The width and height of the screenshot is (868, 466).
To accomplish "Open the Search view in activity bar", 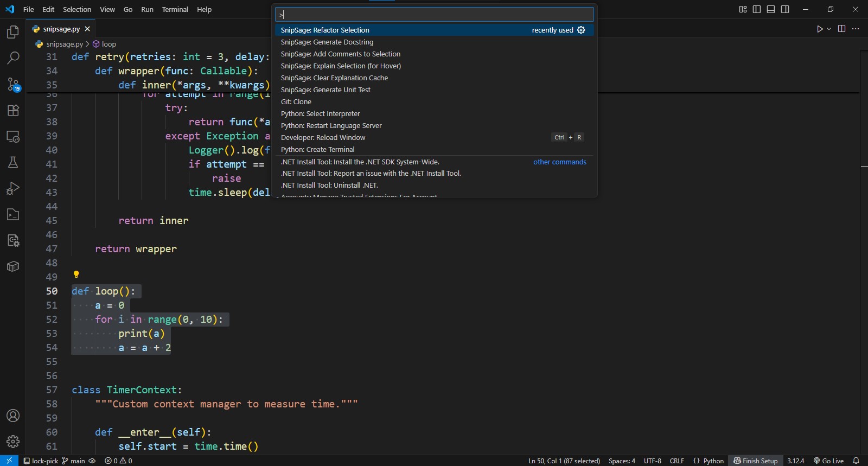I will tap(13, 58).
